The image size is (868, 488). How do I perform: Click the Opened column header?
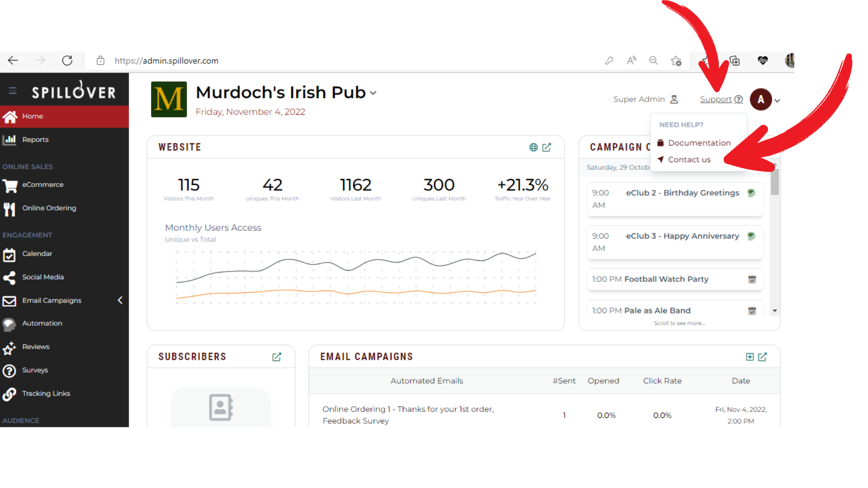[x=604, y=381]
